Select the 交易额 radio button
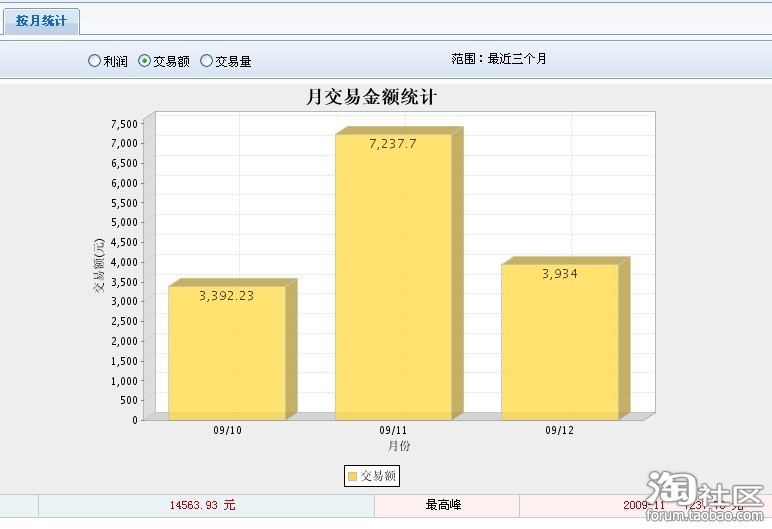 pyautogui.click(x=145, y=61)
